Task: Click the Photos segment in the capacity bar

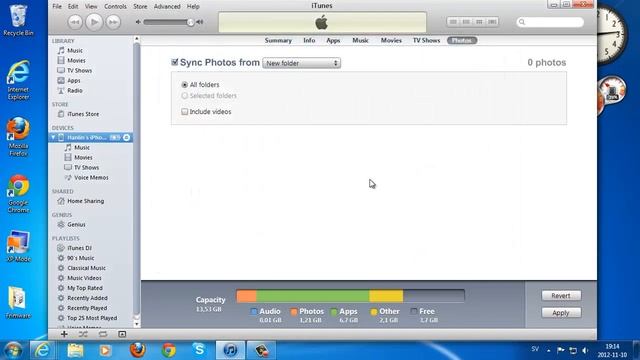Action: tap(247, 296)
